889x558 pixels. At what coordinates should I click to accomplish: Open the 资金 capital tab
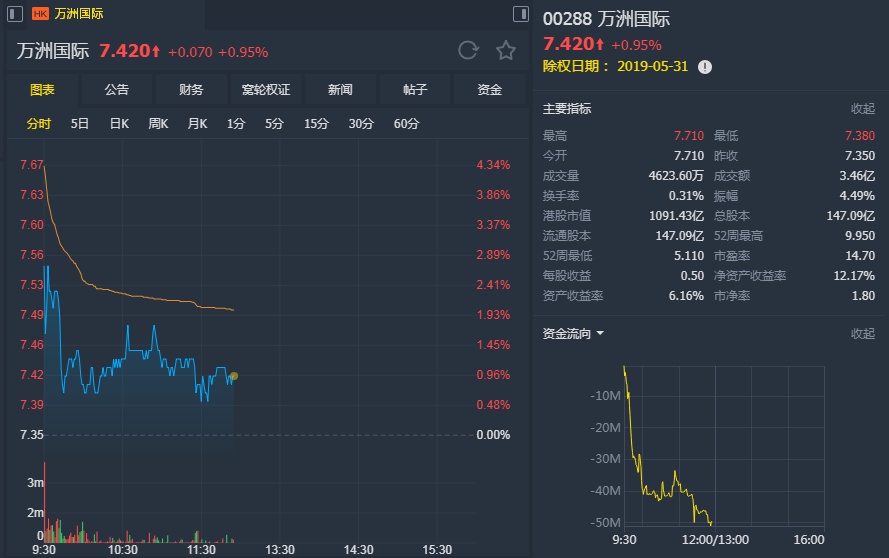click(489, 90)
